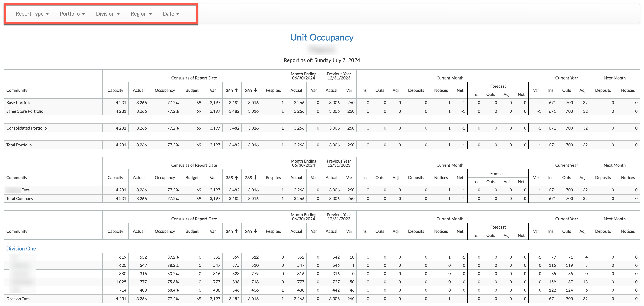Click the 365 down arrow icon in second table
The image size is (644, 306).
coord(255,178)
